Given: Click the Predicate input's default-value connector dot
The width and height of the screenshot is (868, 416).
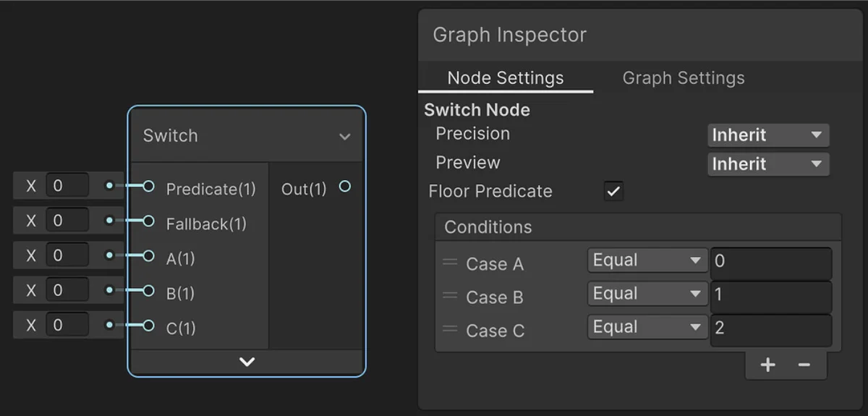Looking at the screenshot, I should [x=109, y=186].
